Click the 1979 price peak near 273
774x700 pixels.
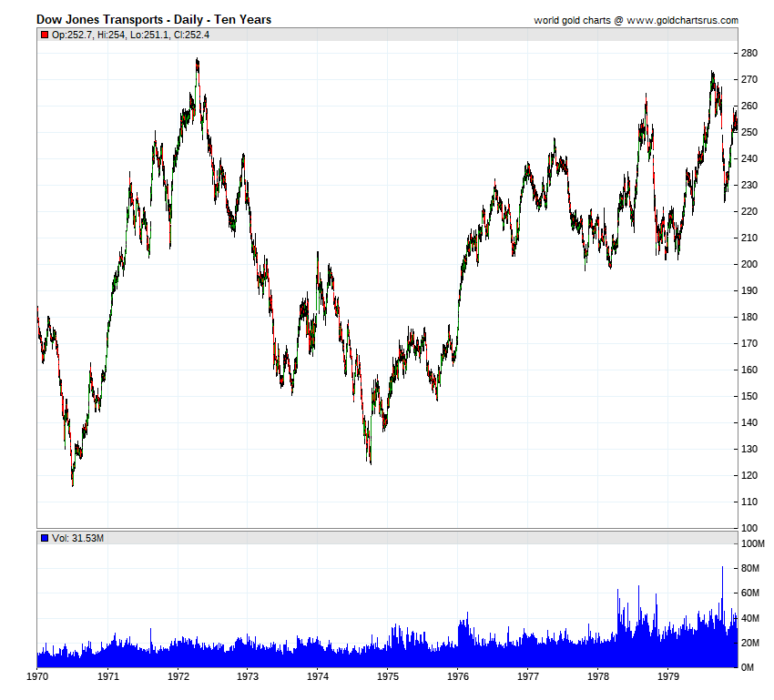pyautogui.click(x=712, y=72)
